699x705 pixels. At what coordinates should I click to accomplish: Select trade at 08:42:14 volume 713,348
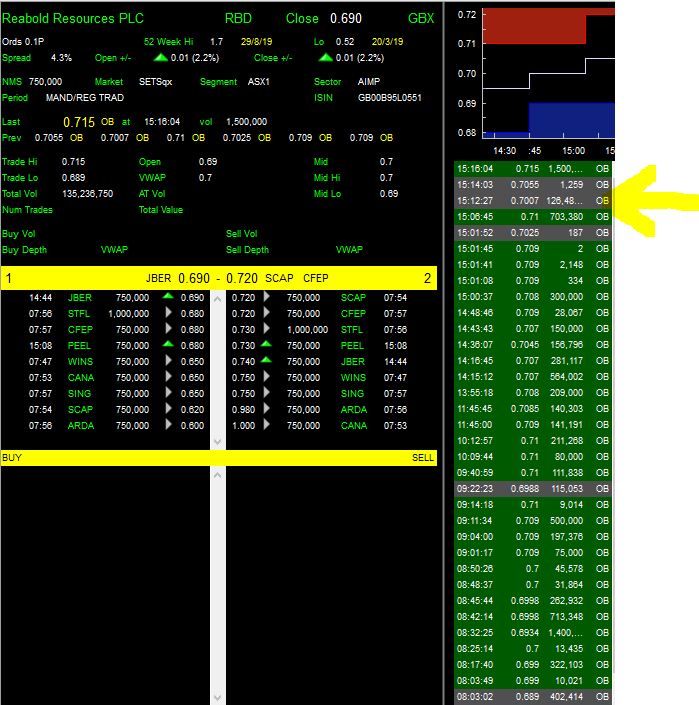tap(533, 616)
